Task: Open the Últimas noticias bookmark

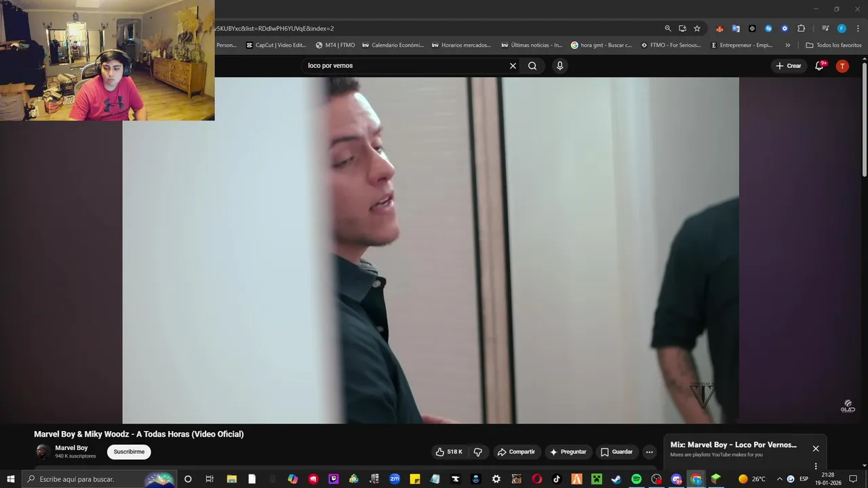Action: pyautogui.click(x=532, y=45)
